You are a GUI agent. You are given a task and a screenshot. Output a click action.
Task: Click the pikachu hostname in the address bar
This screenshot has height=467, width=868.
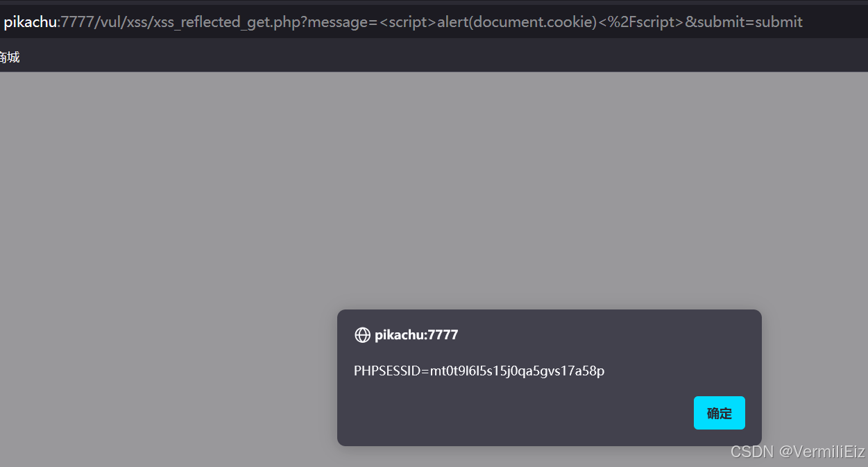(30, 22)
